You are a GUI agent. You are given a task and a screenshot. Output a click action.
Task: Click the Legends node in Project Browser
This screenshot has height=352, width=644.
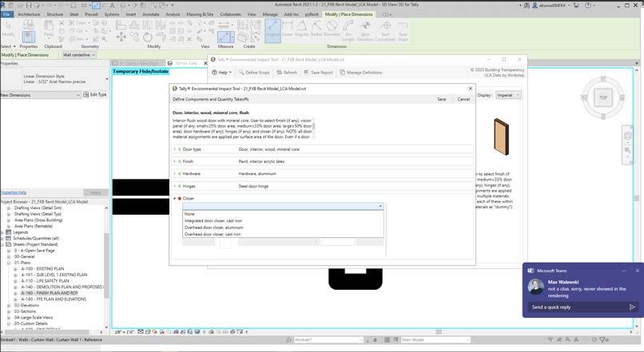[x=21, y=232]
